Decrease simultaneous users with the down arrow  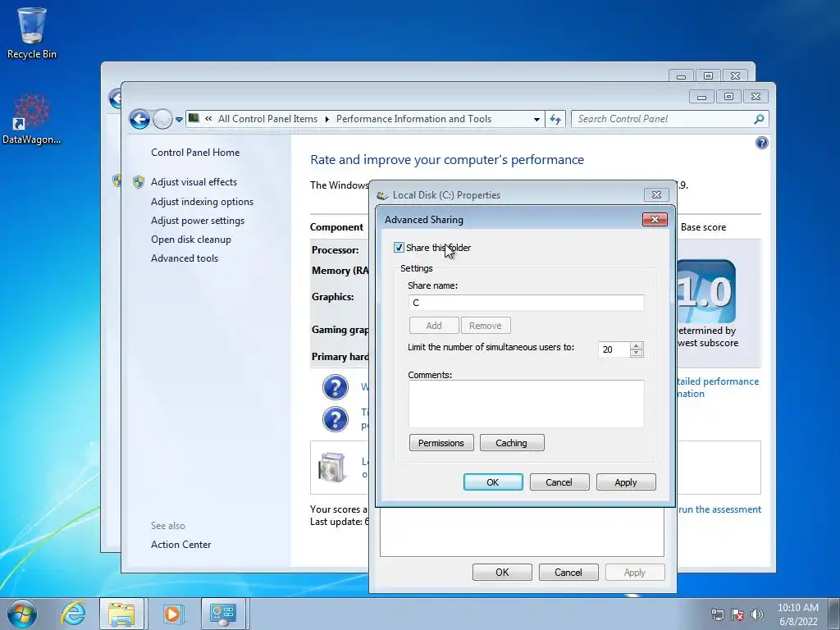coord(636,353)
